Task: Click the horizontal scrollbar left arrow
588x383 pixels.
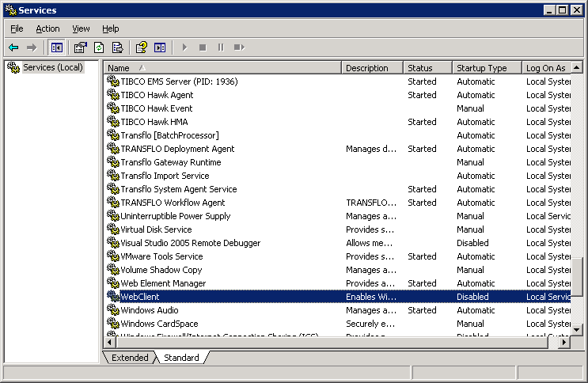Action: click(109, 342)
